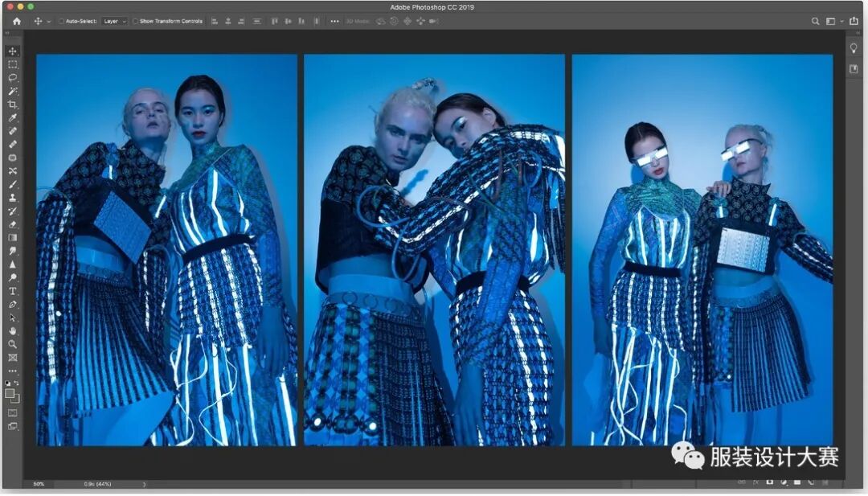Switch foreground and background colors arrow
This screenshot has width=868, height=496.
click(16, 383)
